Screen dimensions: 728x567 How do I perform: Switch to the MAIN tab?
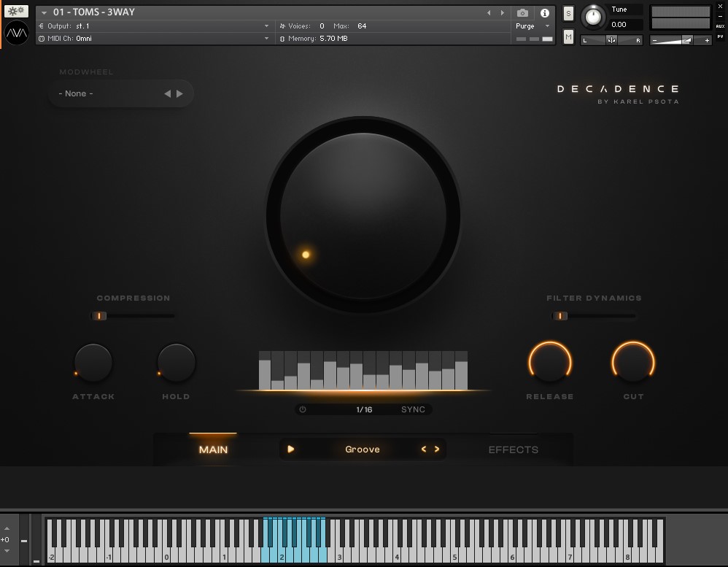click(x=213, y=450)
